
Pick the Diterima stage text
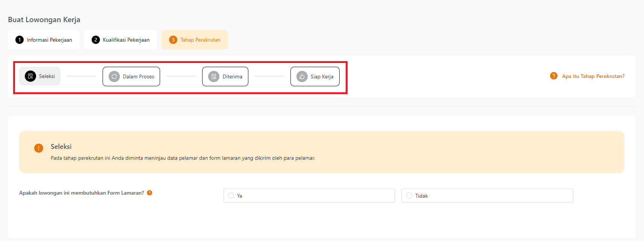click(232, 76)
